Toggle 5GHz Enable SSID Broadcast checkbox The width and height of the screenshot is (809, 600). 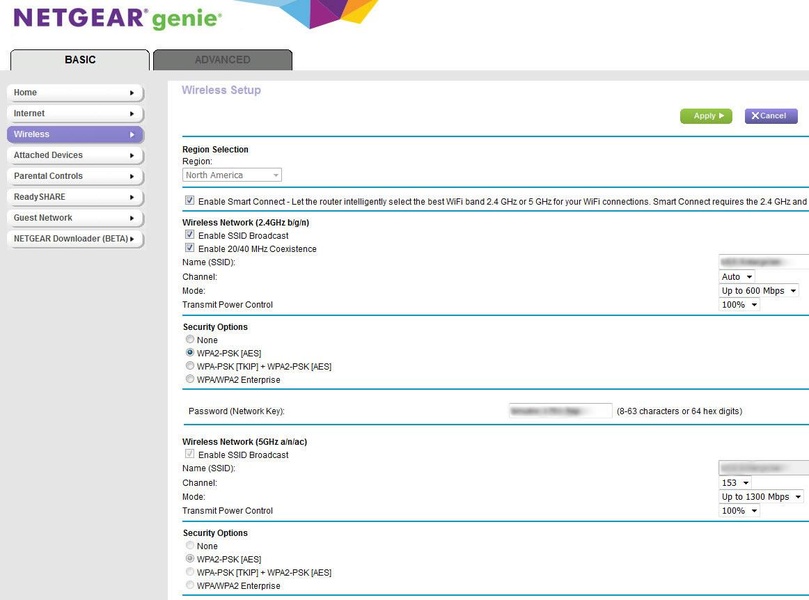tap(190, 454)
